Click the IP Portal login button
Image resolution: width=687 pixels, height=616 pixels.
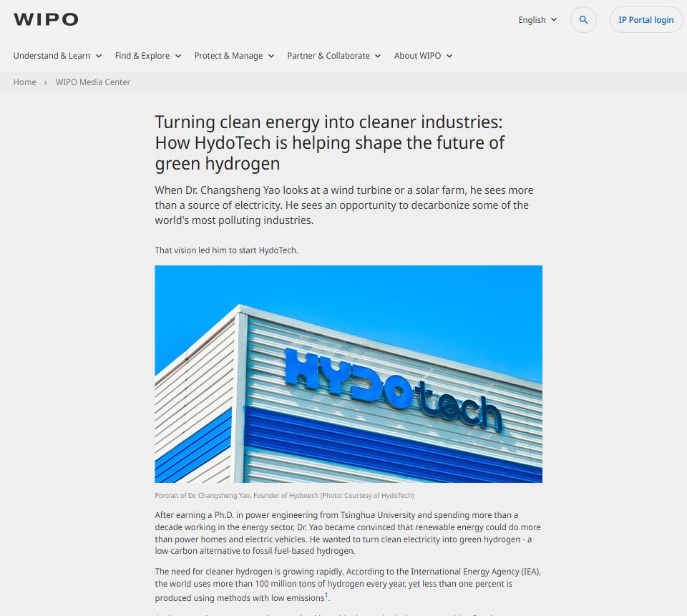pyautogui.click(x=645, y=20)
